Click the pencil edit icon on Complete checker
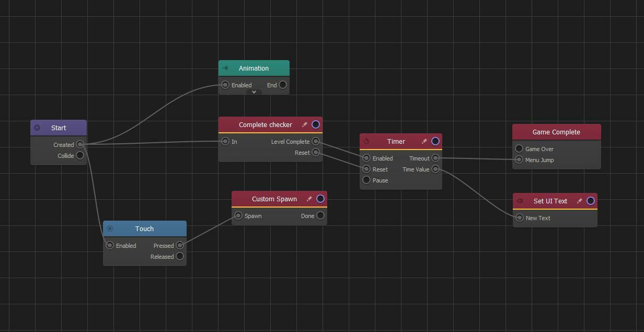The image size is (644, 332). point(305,124)
